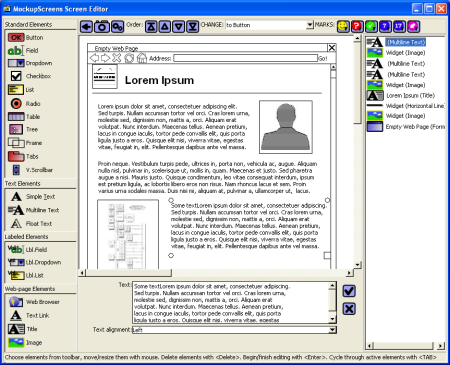Screen dimensions: 450x365
Task: Select the Lbl.Field element
Action: click(27, 249)
